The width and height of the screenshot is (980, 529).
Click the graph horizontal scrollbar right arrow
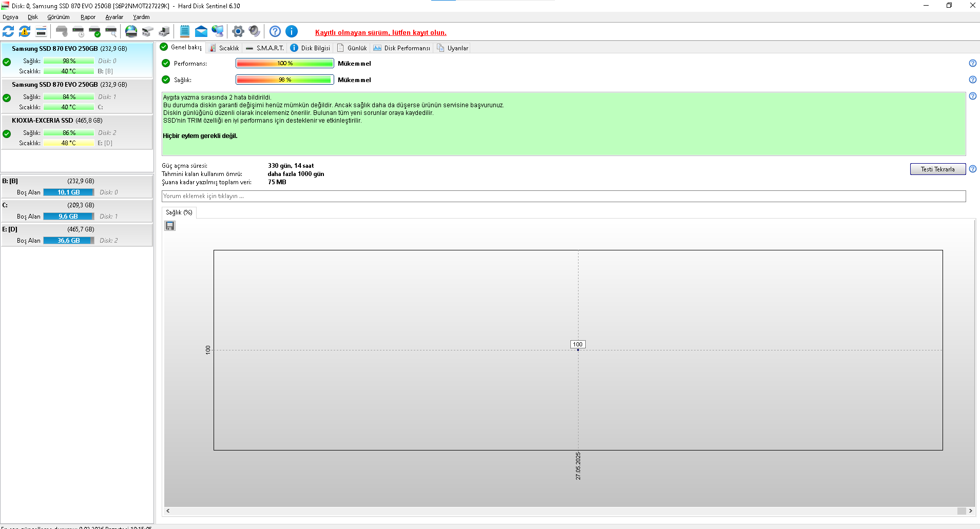[x=970, y=511]
